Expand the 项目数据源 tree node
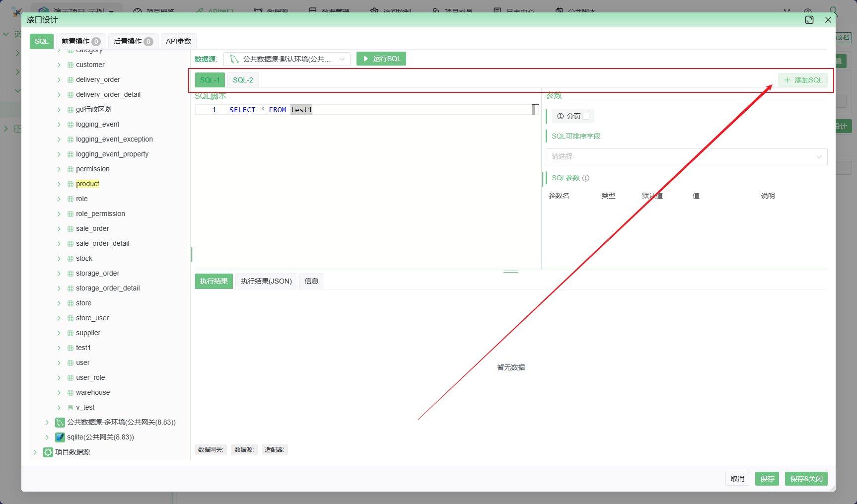Screen dimensions: 857x504 coord(35,452)
